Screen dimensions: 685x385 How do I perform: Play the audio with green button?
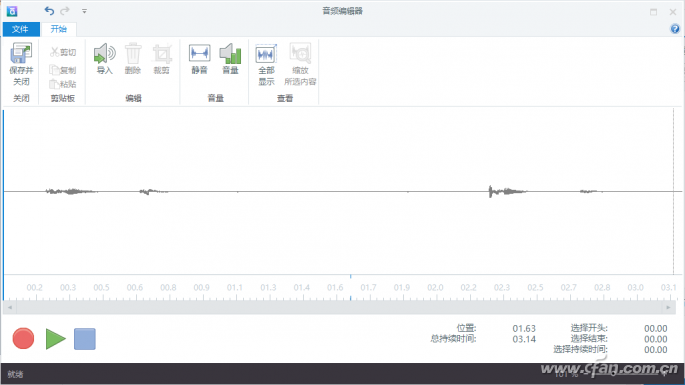pyautogui.click(x=55, y=339)
